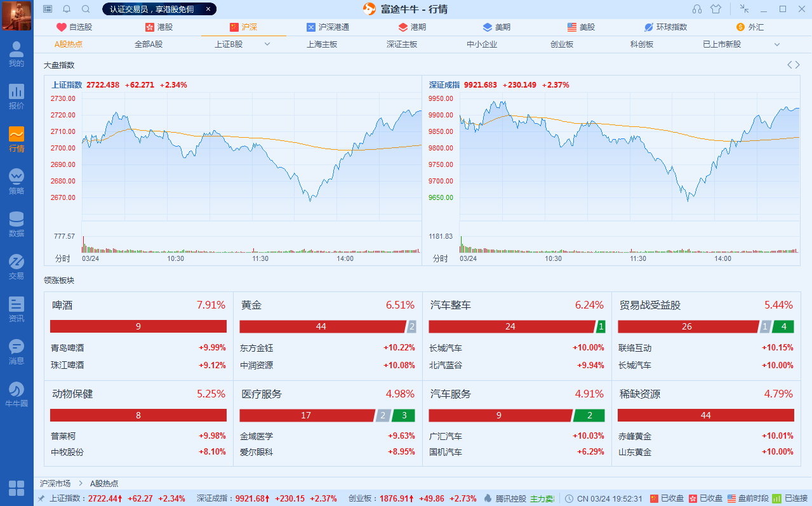This screenshot has width=812, height=506.
Task: Select the 深证主板 sub-tab
Action: pos(402,44)
